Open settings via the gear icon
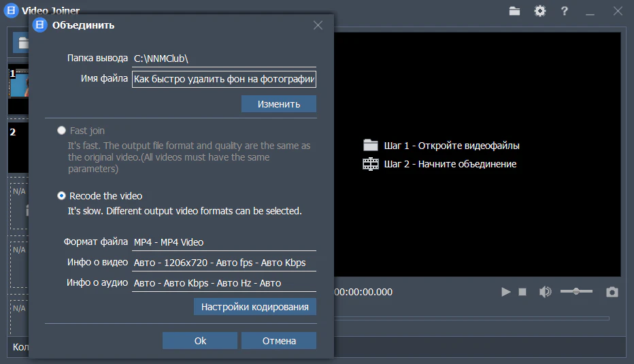Screen dimensions: 634x364 click(540, 11)
